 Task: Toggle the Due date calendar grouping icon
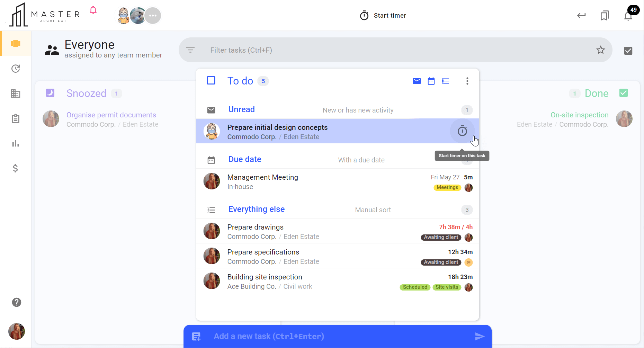click(x=431, y=81)
